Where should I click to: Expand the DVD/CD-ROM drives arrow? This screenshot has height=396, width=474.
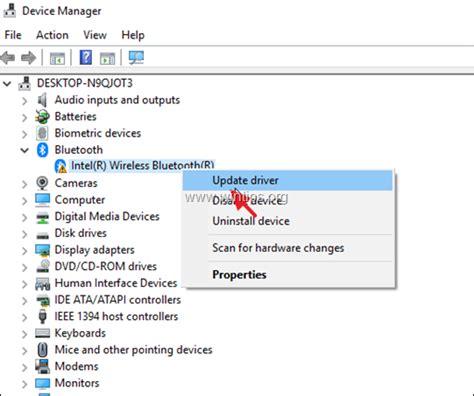click(24, 267)
